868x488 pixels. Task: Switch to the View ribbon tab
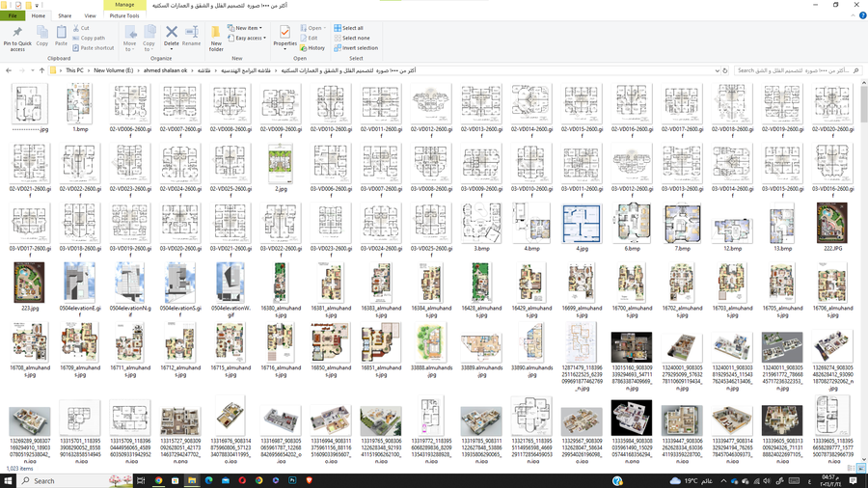(x=90, y=16)
